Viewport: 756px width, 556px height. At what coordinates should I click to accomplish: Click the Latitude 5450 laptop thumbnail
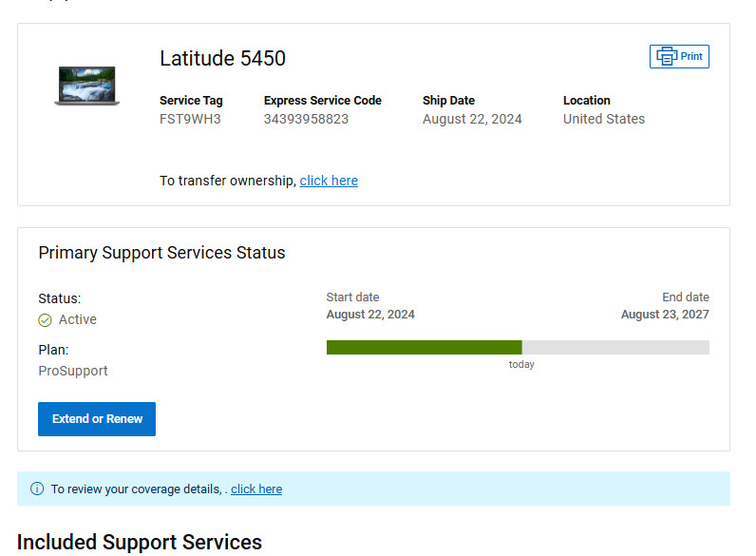(86, 86)
